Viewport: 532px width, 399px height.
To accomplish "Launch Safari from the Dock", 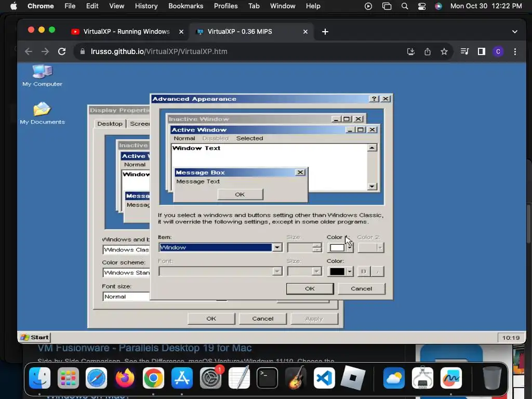I will click(x=96, y=378).
